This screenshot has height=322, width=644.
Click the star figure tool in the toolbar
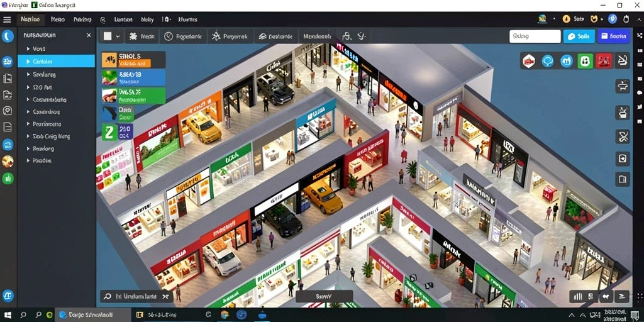216,36
